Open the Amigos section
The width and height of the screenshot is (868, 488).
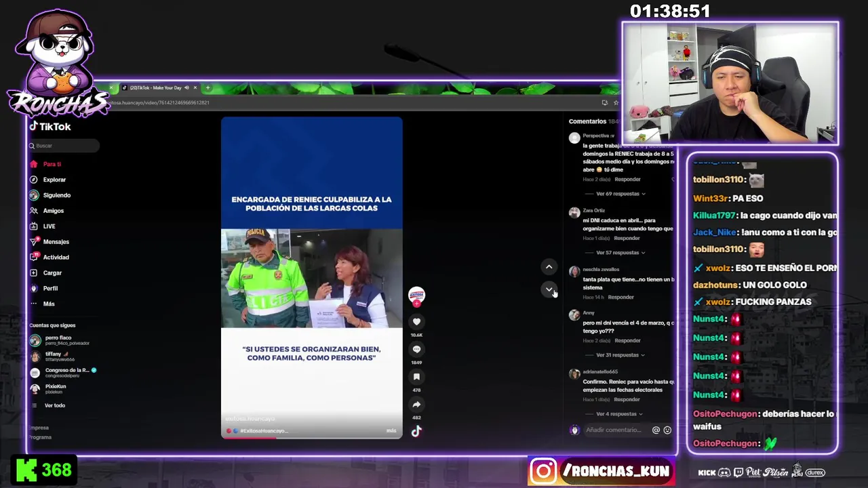click(53, 211)
